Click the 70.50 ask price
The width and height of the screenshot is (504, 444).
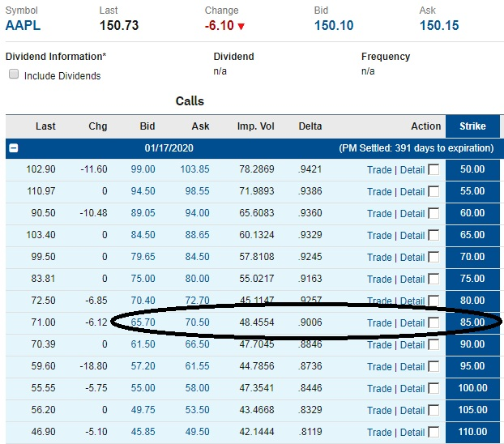[197, 322]
